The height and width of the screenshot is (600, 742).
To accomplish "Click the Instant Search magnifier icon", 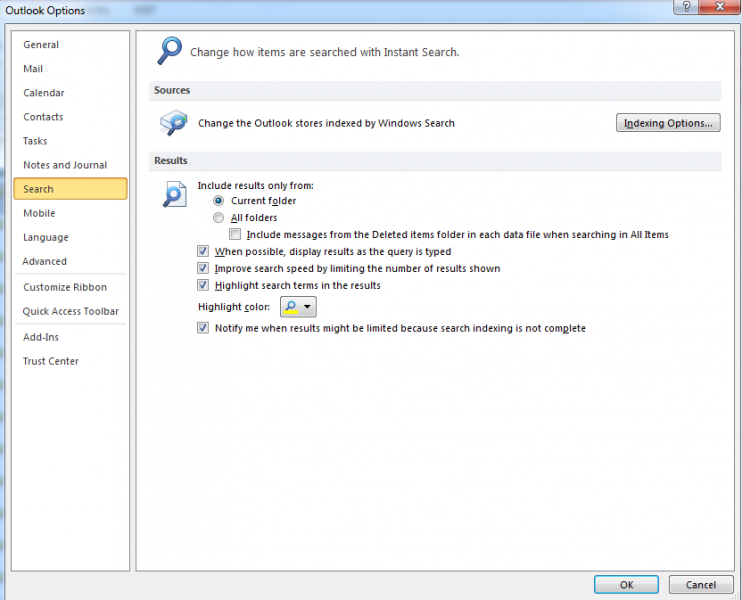I will (x=171, y=50).
